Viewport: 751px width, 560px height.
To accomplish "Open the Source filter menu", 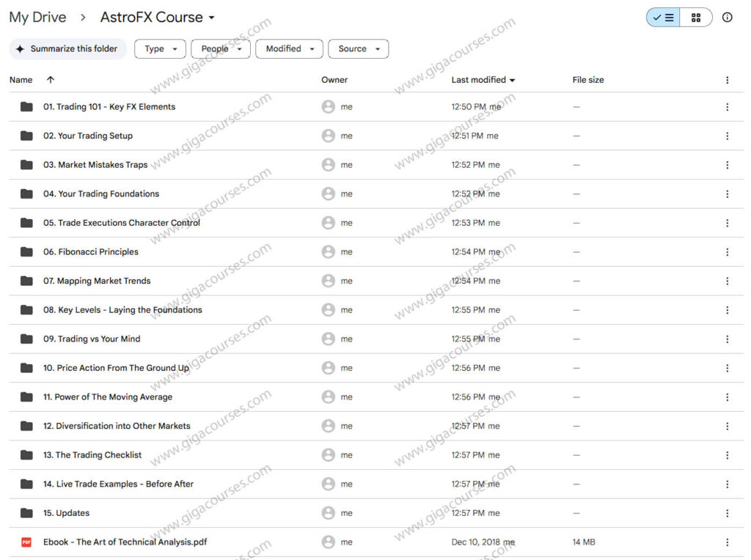I will pyautogui.click(x=358, y=48).
